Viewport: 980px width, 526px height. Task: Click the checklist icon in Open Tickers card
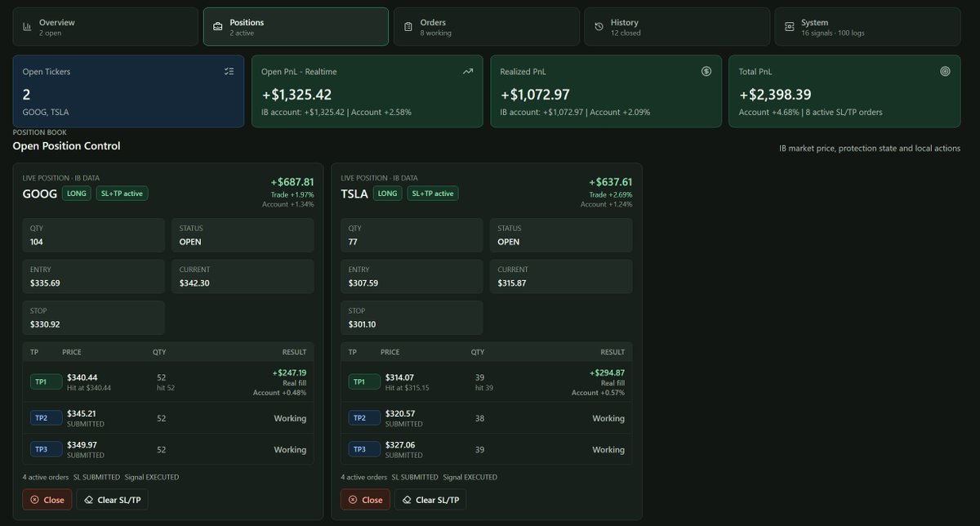click(x=229, y=71)
